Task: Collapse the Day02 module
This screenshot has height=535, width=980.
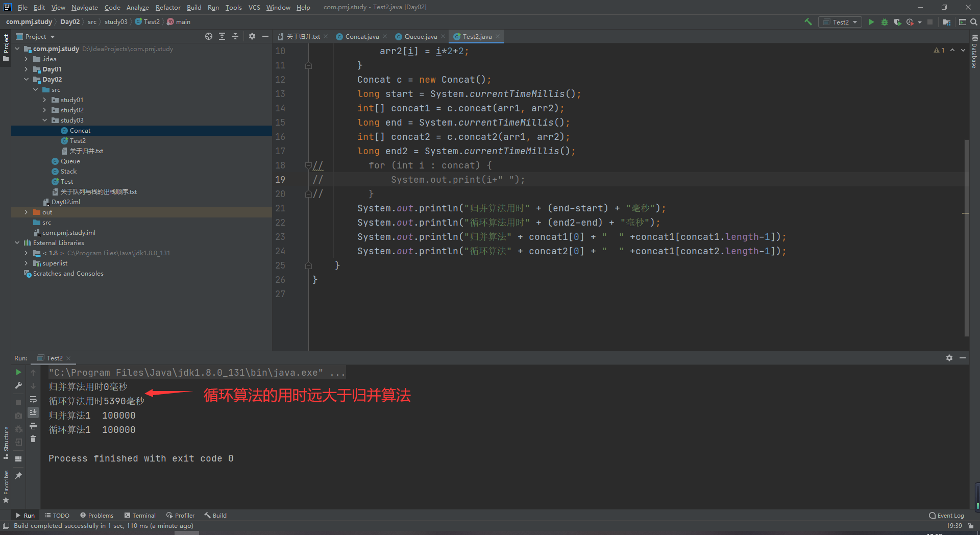Action: tap(26, 80)
